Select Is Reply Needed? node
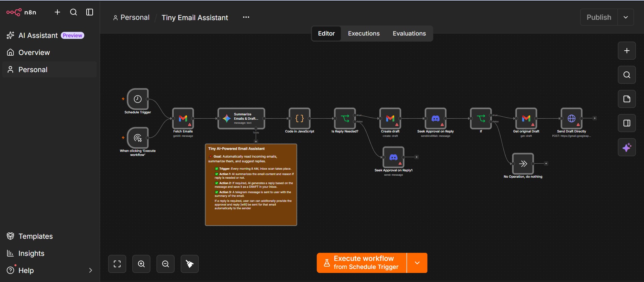This screenshot has height=282, width=644. click(345, 118)
